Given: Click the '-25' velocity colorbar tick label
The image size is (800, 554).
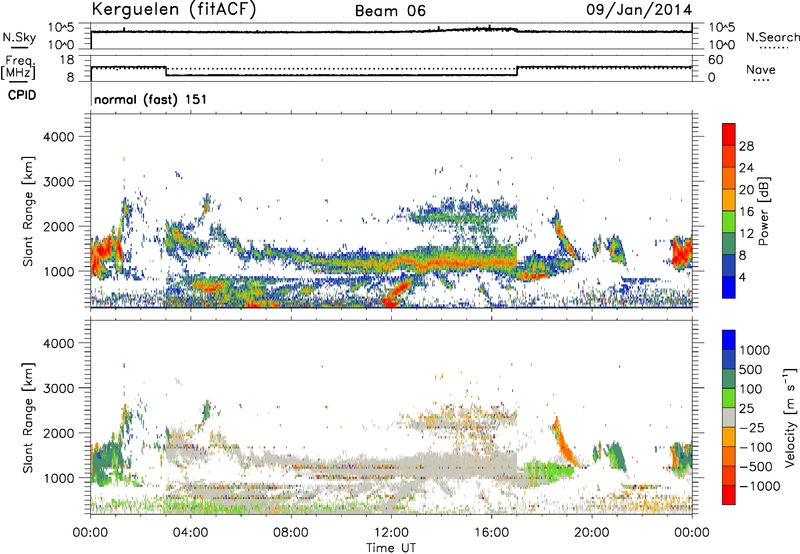Looking at the screenshot, I should (753, 427).
